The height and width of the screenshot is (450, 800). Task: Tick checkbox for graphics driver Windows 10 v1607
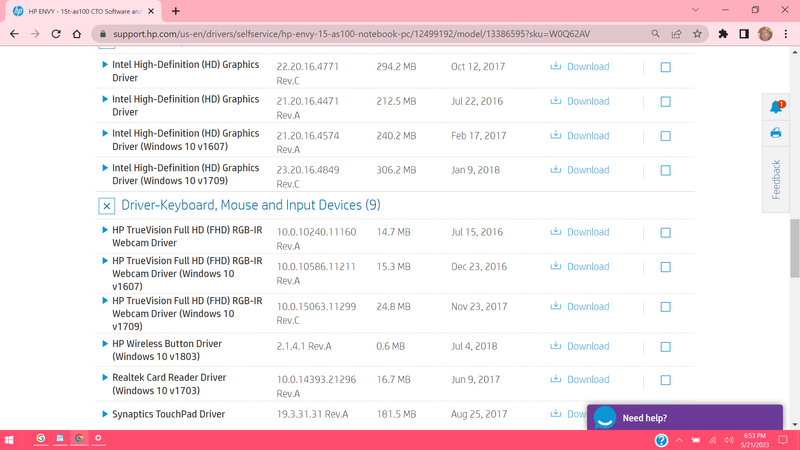665,136
